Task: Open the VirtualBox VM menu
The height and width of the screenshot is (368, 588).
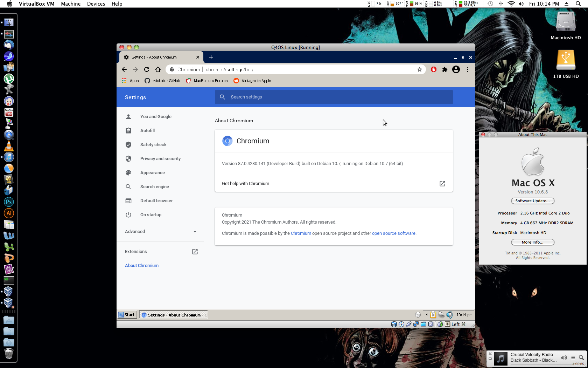Action: tap(37, 4)
